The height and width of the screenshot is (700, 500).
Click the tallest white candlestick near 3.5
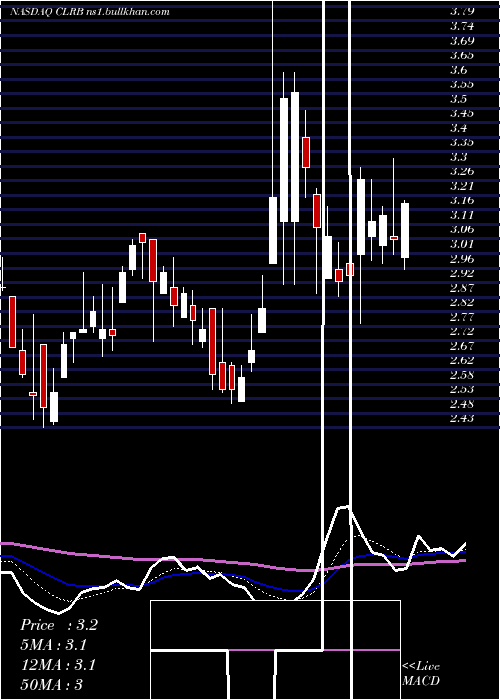click(295, 157)
